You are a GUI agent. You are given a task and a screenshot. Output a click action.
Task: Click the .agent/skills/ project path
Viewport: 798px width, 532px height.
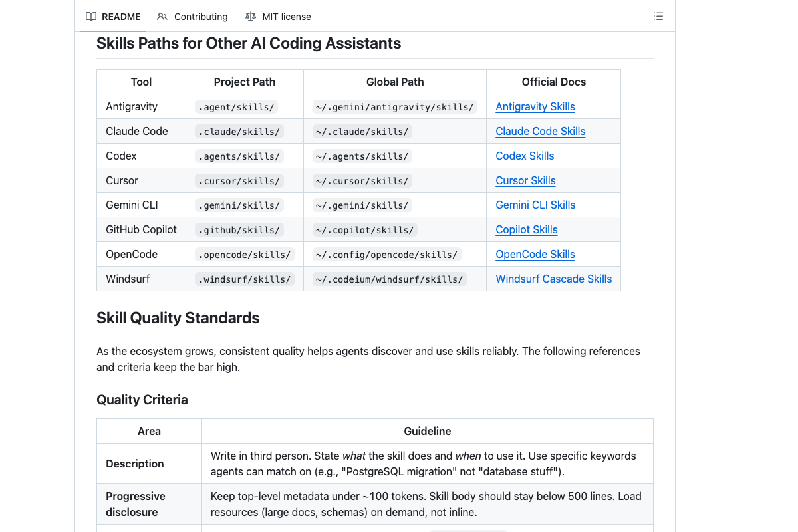point(237,107)
